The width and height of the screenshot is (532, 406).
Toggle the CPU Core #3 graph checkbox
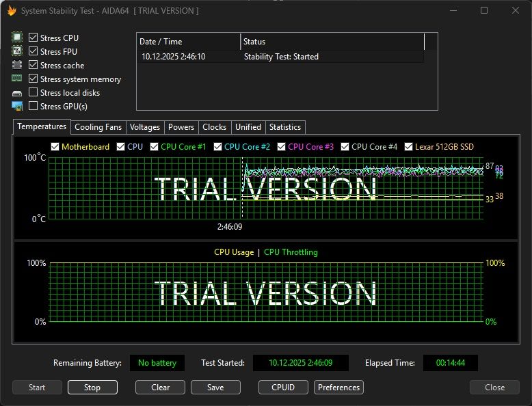coord(281,146)
